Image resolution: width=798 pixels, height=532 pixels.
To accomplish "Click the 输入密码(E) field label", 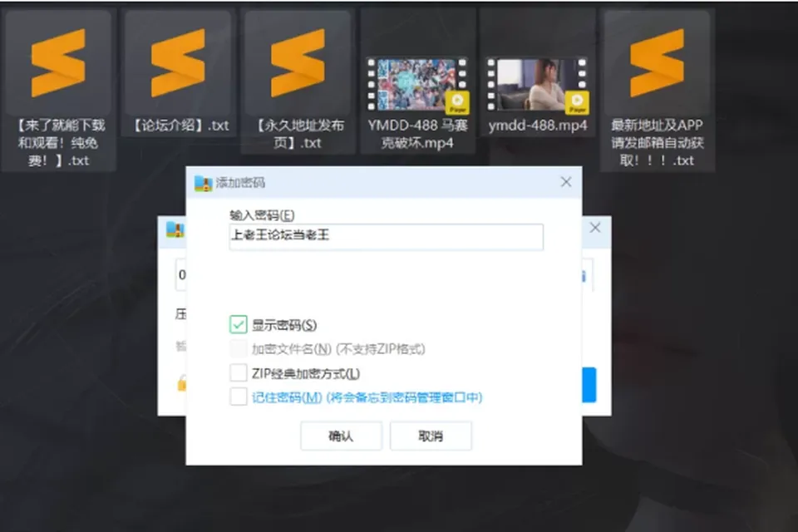I will [262, 215].
